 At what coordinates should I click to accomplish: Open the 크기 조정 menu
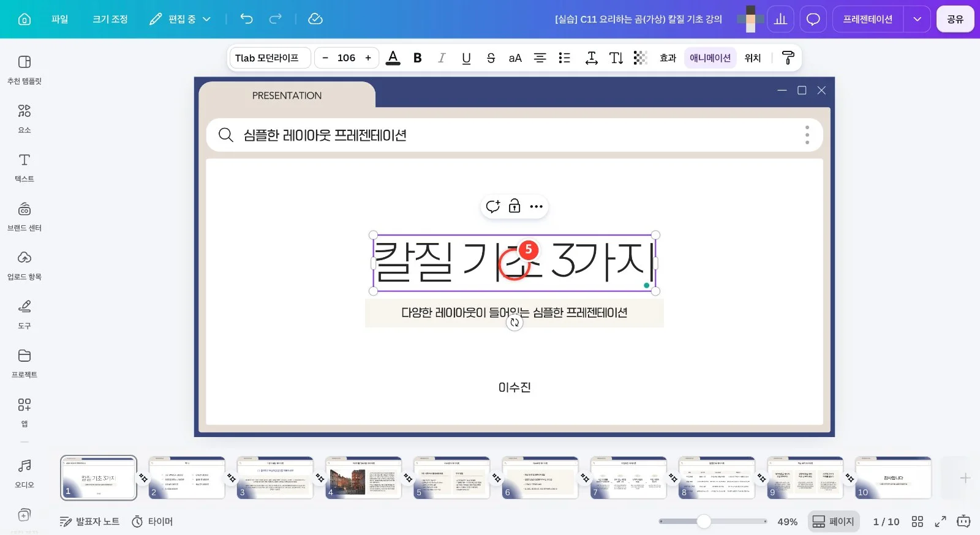110,19
